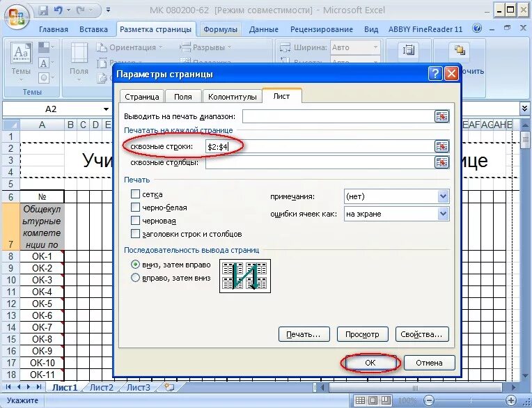Open the Рецензирование ribbon tab
The width and height of the screenshot is (532, 408).
click(322, 29)
